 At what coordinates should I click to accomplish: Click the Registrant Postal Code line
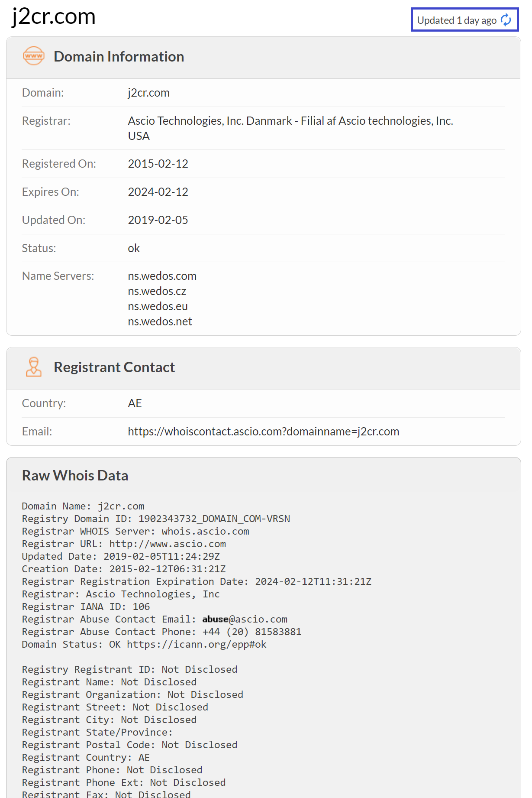pyautogui.click(x=129, y=745)
